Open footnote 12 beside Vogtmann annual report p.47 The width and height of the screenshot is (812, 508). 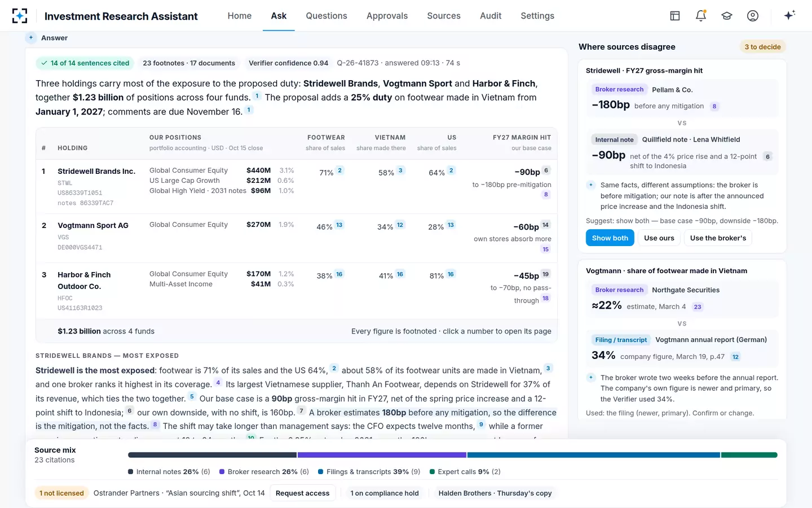coord(735,357)
